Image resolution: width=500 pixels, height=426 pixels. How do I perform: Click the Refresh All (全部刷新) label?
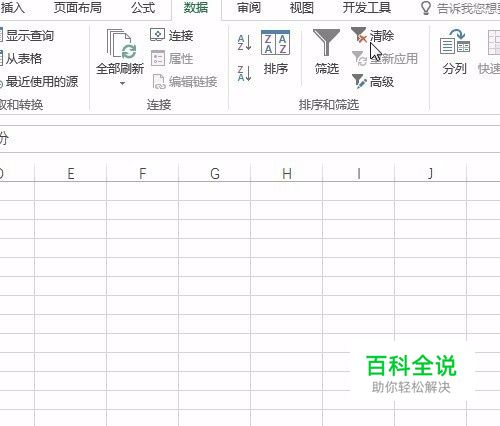click(x=120, y=69)
